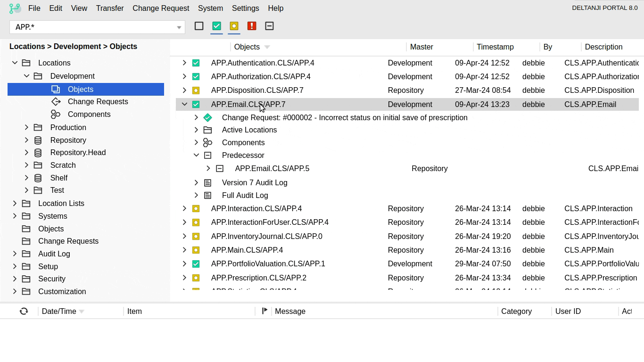Toggle the green checkmark status filter

216,26
